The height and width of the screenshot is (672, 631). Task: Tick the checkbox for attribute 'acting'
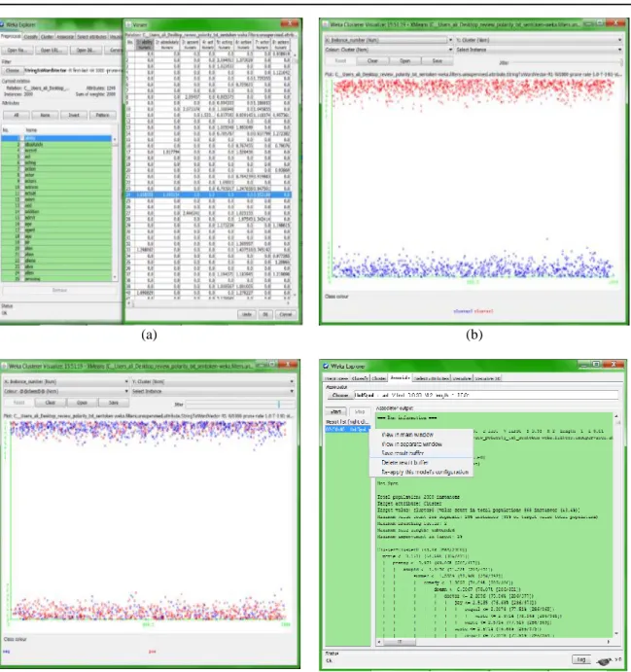point(22,162)
